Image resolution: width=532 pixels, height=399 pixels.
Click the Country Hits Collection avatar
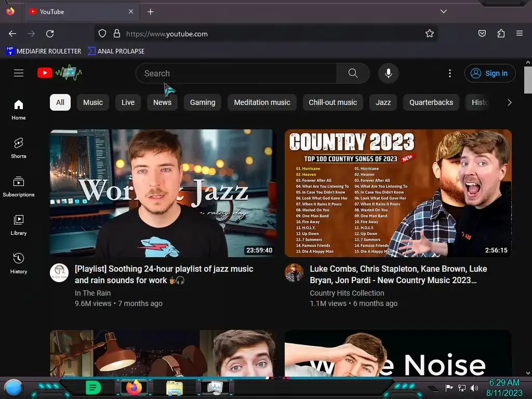294,273
